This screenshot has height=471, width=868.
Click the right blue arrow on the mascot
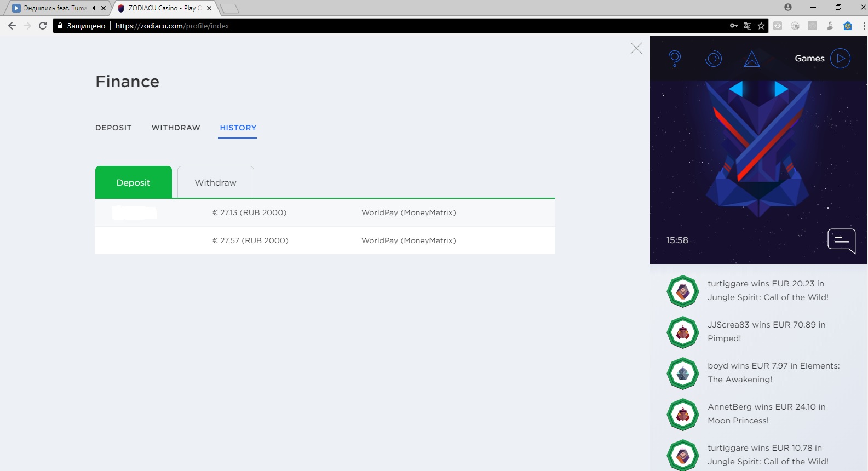click(x=781, y=89)
